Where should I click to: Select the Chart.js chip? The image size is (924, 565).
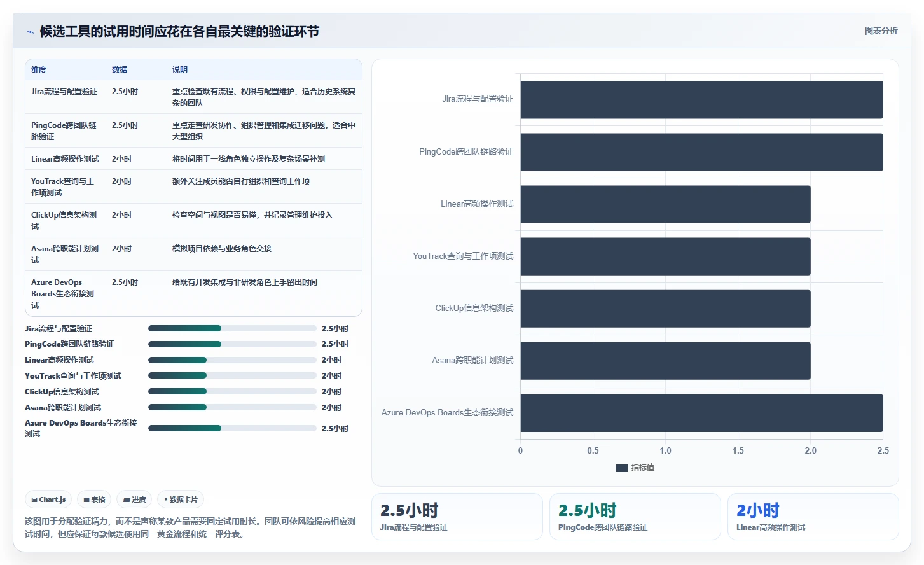pyautogui.click(x=48, y=500)
